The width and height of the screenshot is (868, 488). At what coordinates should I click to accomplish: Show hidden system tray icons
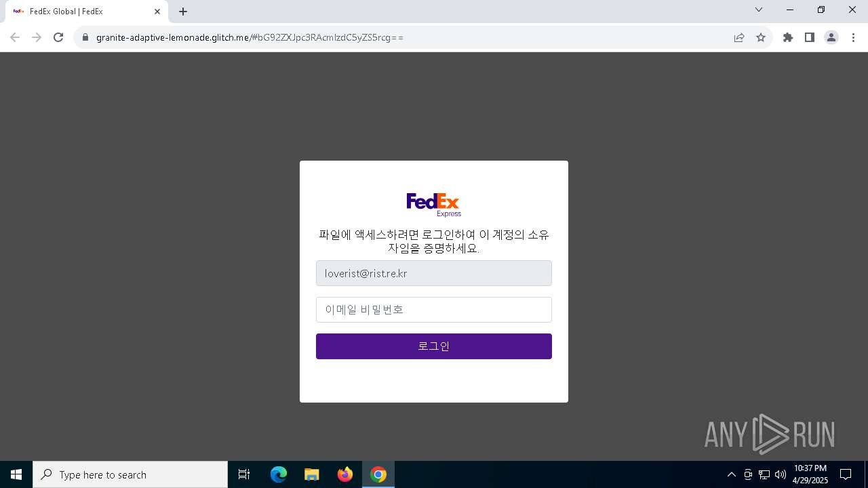click(732, 474)
